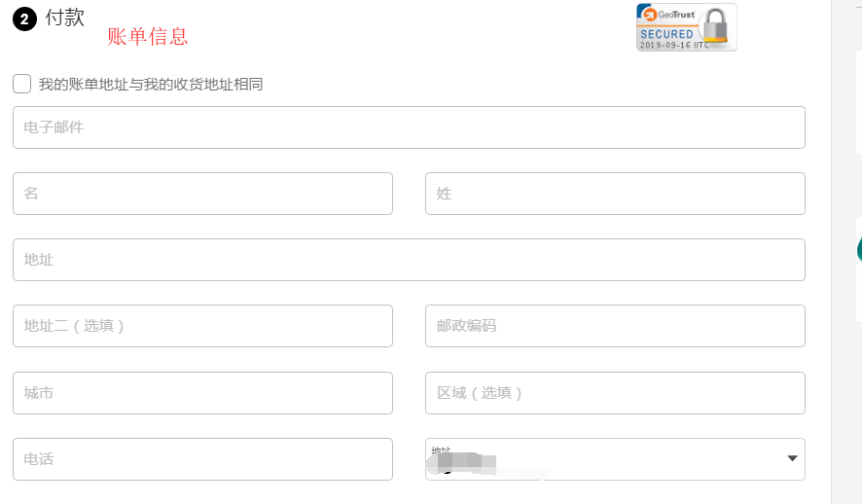Click into the 名 first name field
862x504 pixels.
202,194
